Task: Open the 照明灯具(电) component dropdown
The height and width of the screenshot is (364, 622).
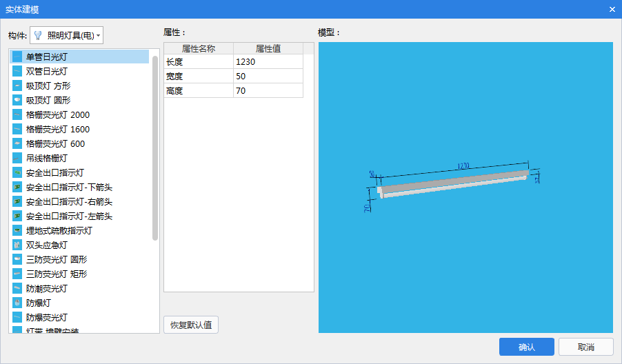Action: [67, 35]
